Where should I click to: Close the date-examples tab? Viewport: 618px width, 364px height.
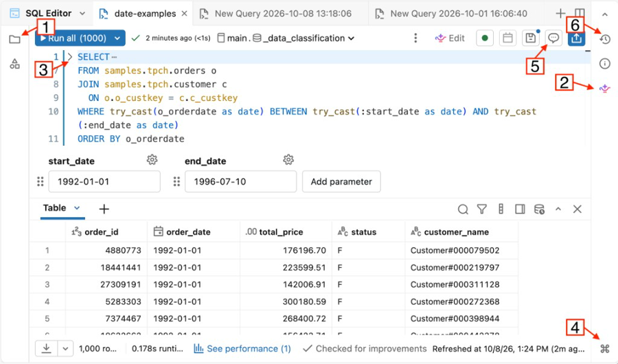point(184,14)
